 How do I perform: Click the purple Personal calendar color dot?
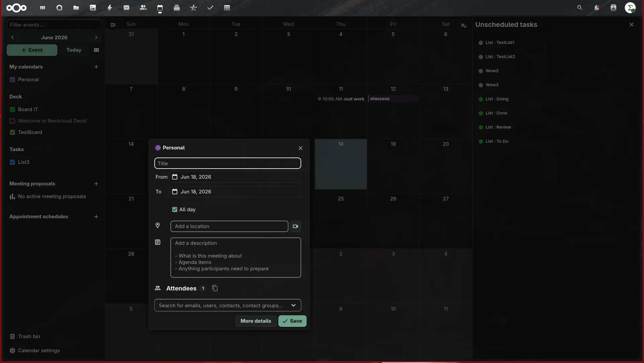pyautogui.click(x=158, y=148)
